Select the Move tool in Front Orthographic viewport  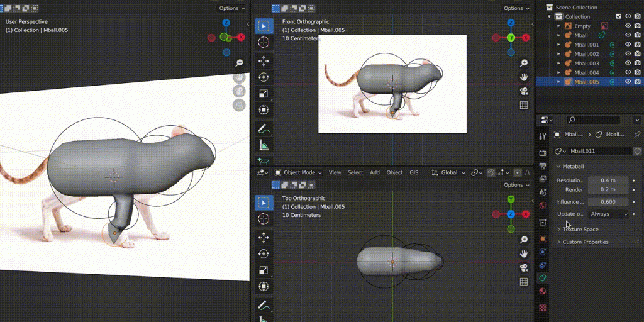pos(264,61)
